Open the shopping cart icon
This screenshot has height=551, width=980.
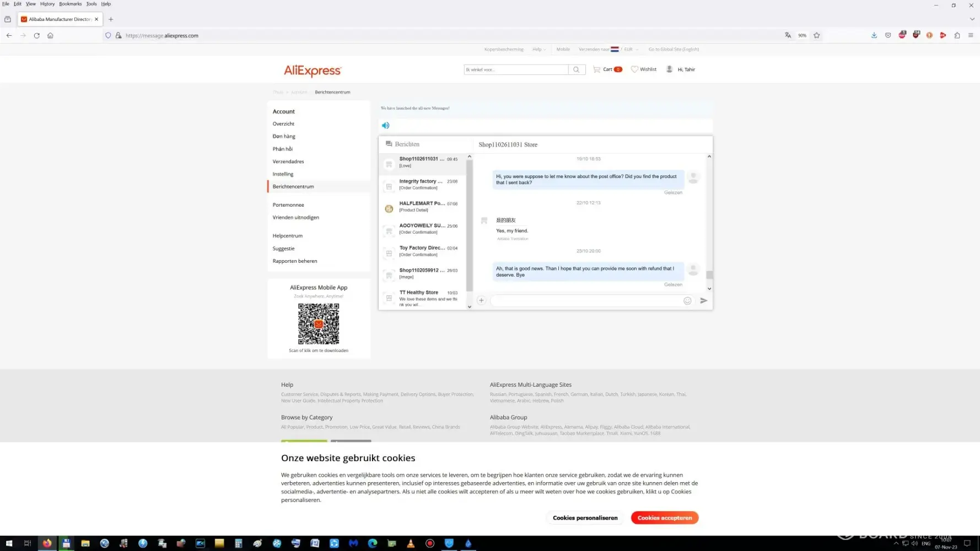coord(596,69)
